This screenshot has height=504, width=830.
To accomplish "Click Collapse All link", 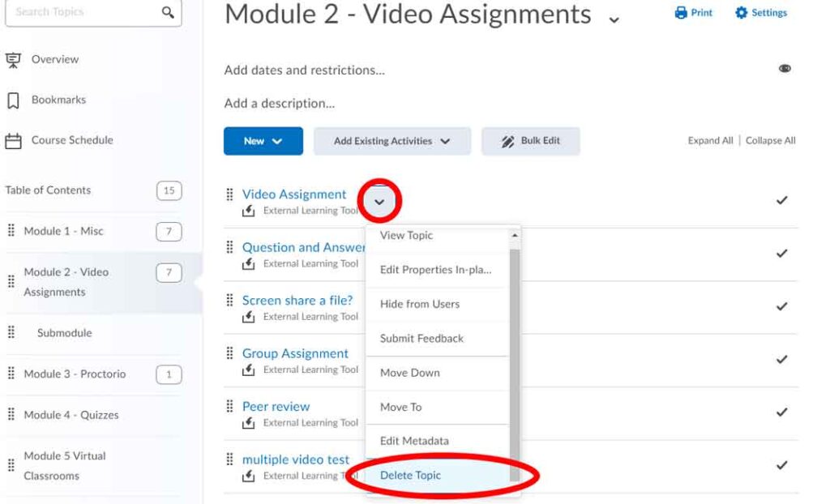I will pos(770,140).
